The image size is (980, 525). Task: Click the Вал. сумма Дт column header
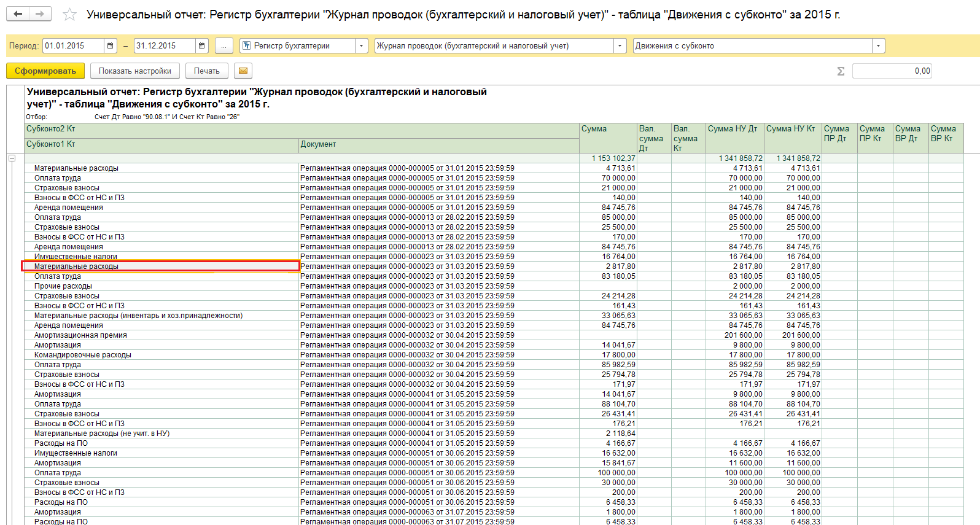coord(654,138)
